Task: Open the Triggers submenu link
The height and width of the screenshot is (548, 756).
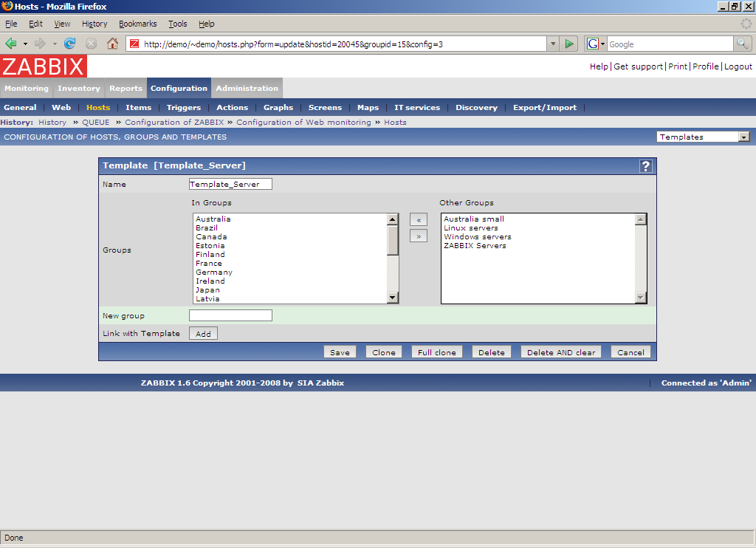Action: coord(184,108)
